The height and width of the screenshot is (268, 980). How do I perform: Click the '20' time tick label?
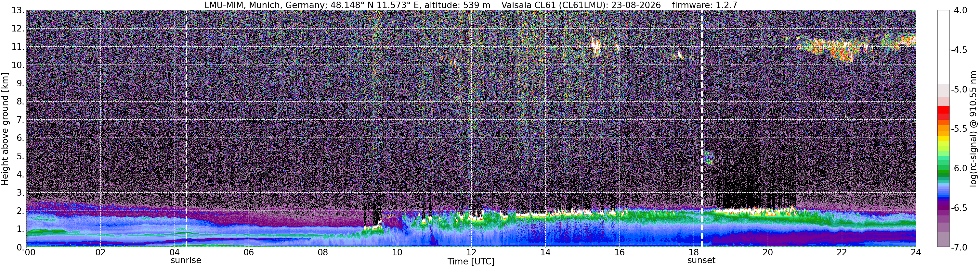tap(768, 252)
